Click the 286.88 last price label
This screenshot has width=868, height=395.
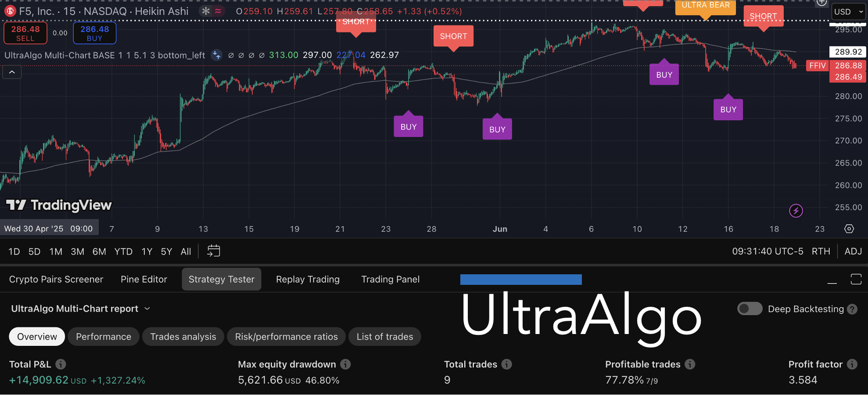coord(848,66)
